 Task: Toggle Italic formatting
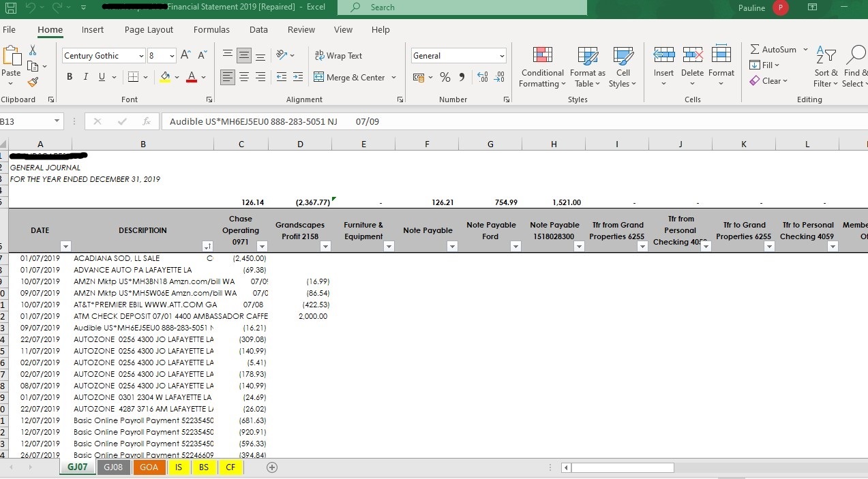86,77
